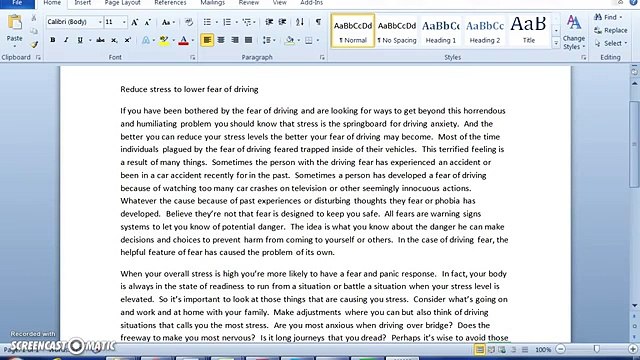Click the zoom in plus button
The height and width of the screenshot is (360, 640).
click(x=633, y=349)
